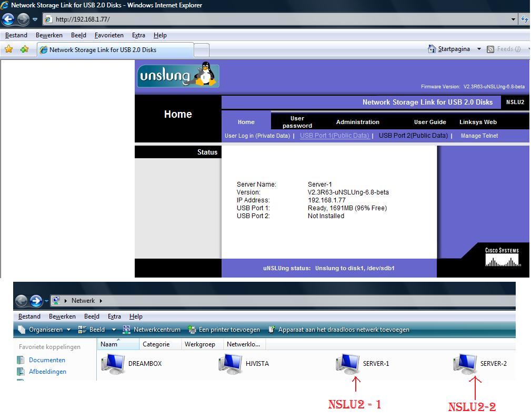Screen dimensions: 531x420
Task: Open Netwerkcentrum from the toolbar
Action: pos(152,330)
